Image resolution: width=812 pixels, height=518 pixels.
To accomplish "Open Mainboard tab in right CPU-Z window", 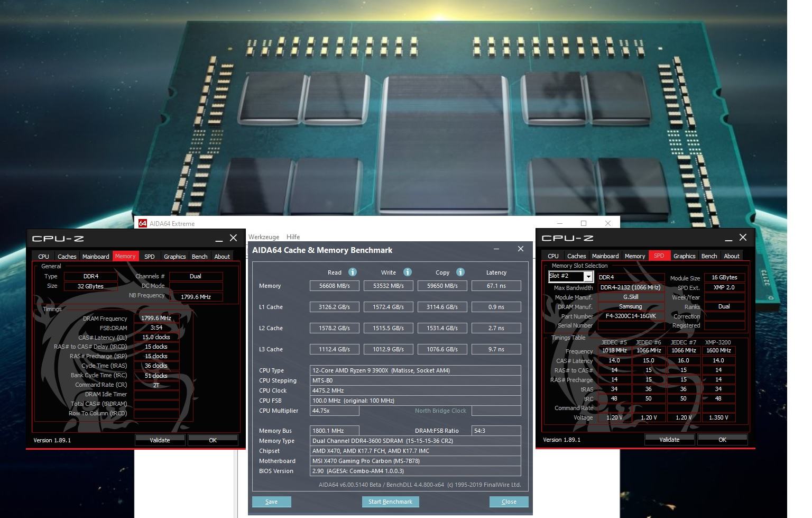I will click(605, 256).
